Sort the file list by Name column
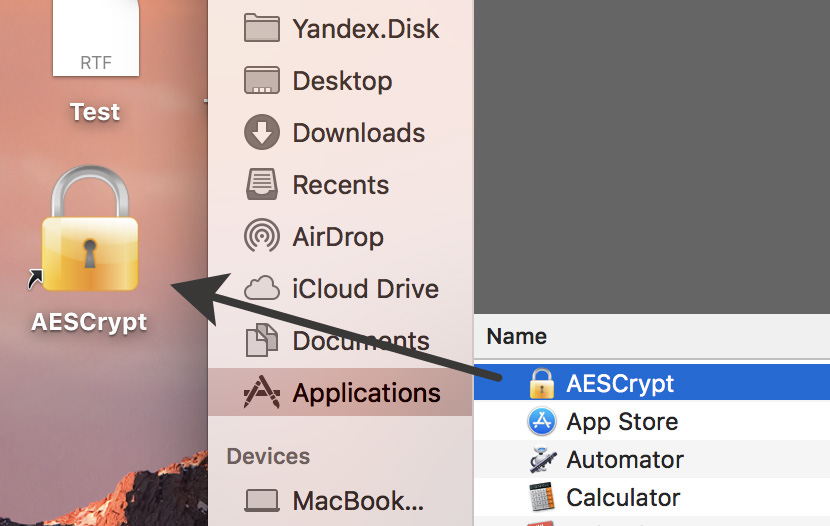830x526 pixels. (x=517, y=337)
